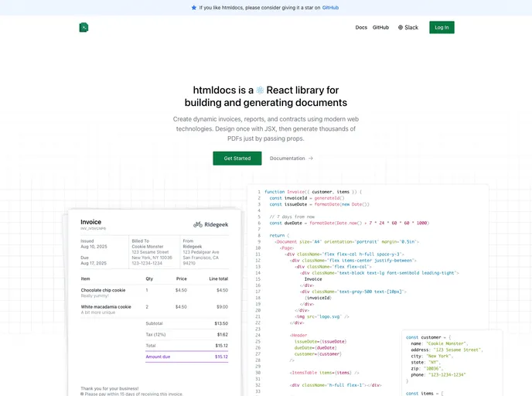Click the 'Qty' column header
The width and height of the screenshot is (532, 396).
pyautogui.click(x=149, y=279)
